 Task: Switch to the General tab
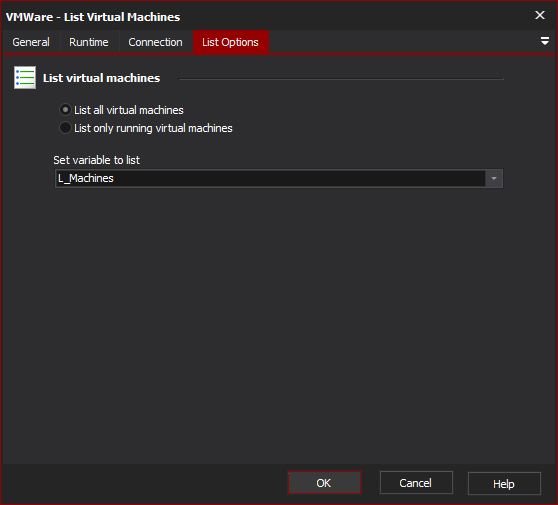[x=31, y=42]
